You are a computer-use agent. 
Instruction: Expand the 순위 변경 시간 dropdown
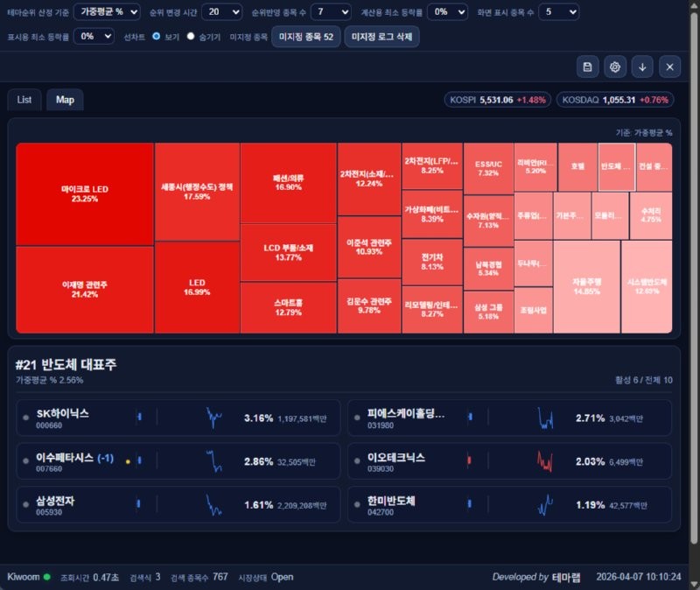221,12
